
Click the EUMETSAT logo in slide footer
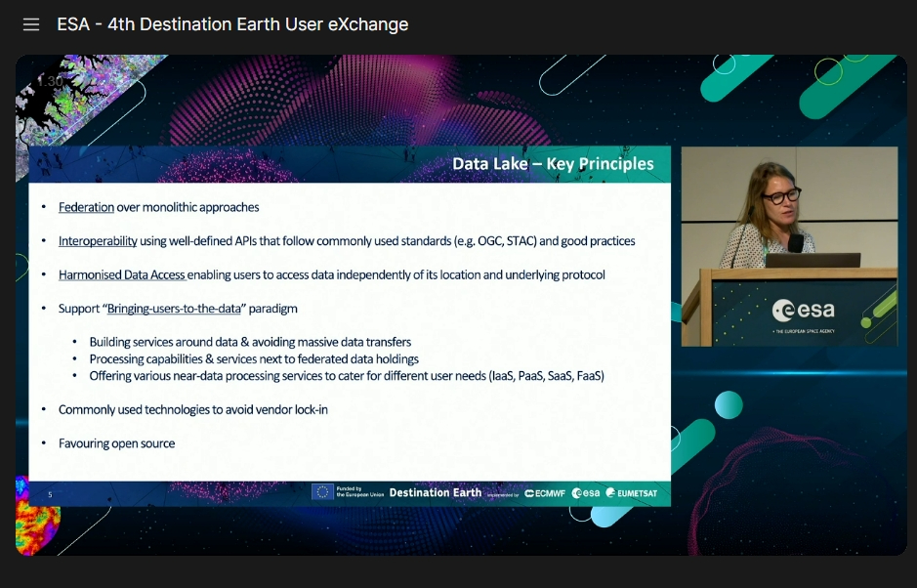(632, 493)
